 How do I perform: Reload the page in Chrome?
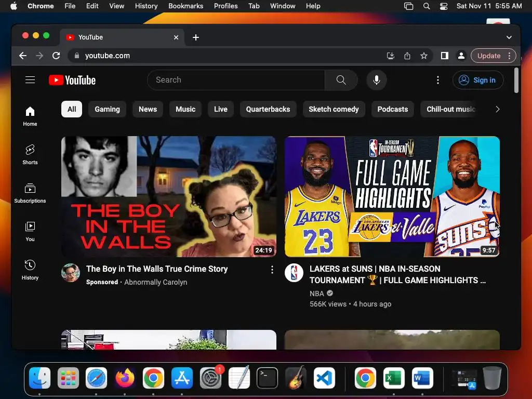[x=56, y=56]
